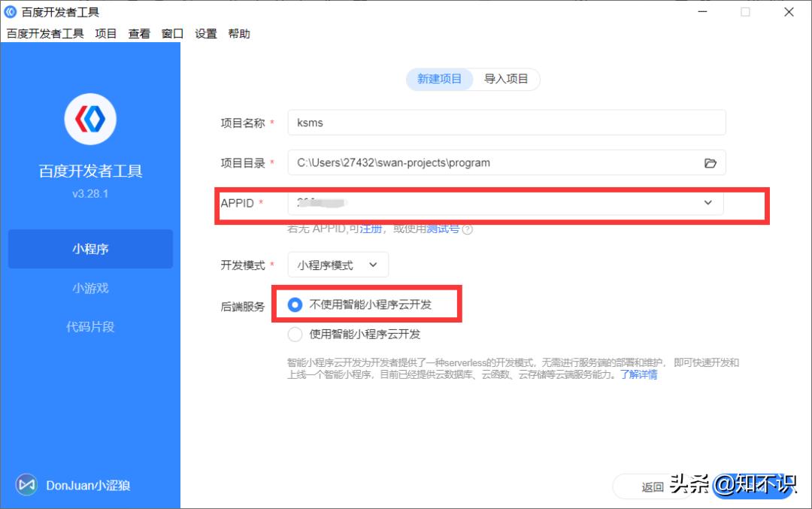
Task: Expand the APPID dropdown
Action: tap(707, 202)
